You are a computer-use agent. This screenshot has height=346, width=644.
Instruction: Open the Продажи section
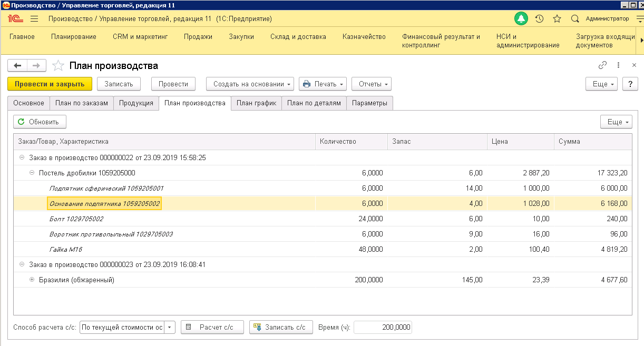click(x=198, y=37)
